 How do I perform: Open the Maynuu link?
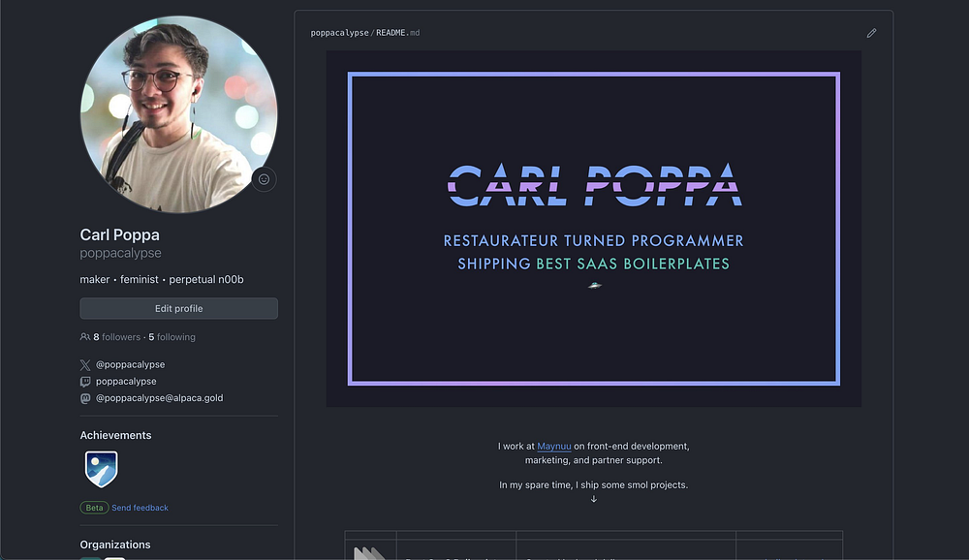[x=553, y=447]
